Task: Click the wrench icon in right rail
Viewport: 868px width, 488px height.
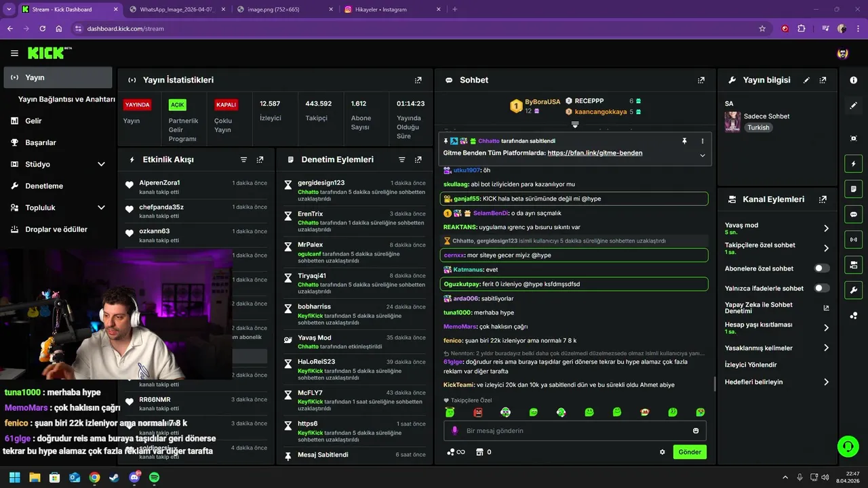Action: (853, 290)
